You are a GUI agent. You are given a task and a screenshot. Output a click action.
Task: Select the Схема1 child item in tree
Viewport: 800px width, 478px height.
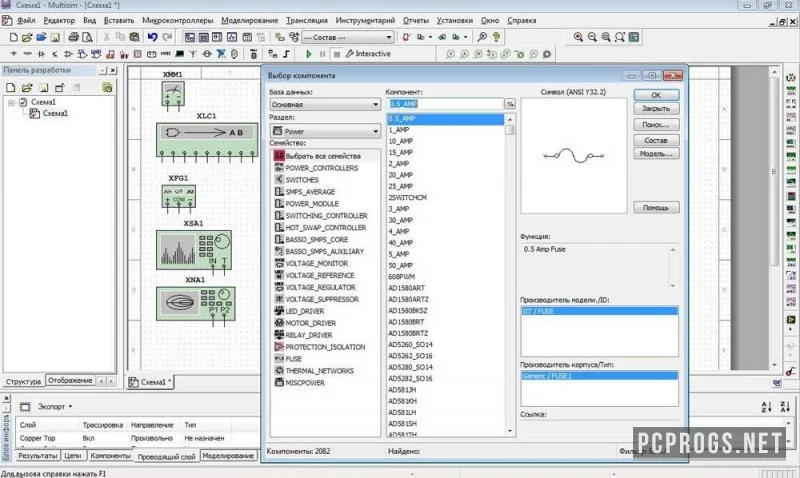point(55,113)
